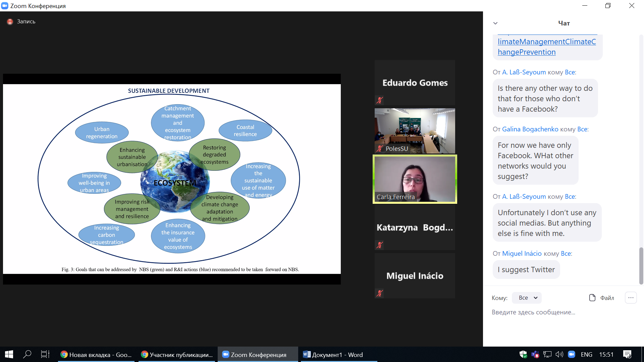Select the PolesSU video thumbnail

[415, 131]
